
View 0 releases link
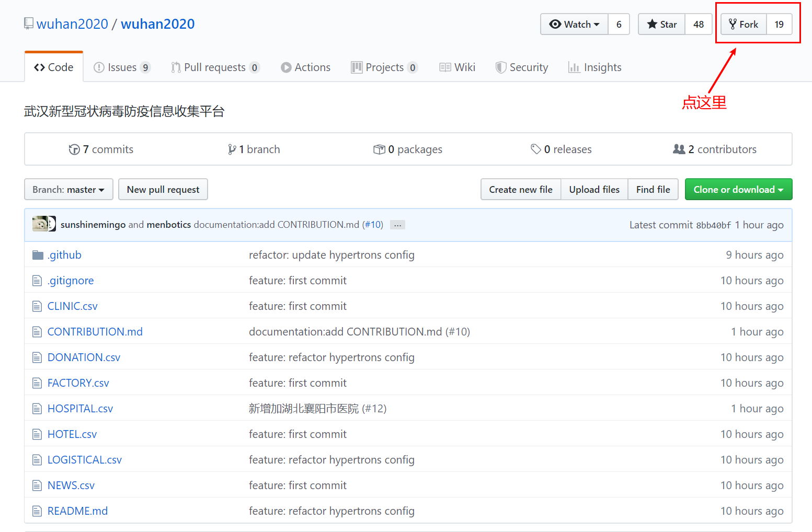tap(561, 149)
